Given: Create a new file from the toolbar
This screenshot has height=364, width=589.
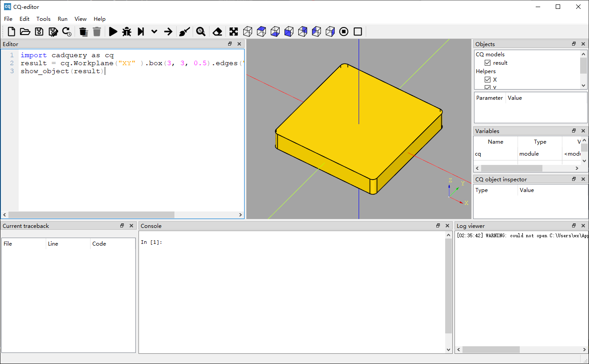Looking at the screenshot, I should 12,31.
